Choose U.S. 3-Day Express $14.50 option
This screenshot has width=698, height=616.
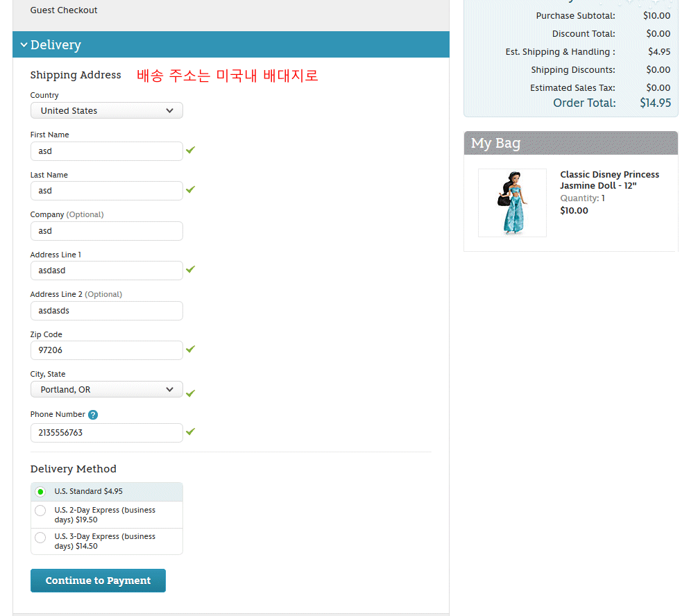[40, 538]
